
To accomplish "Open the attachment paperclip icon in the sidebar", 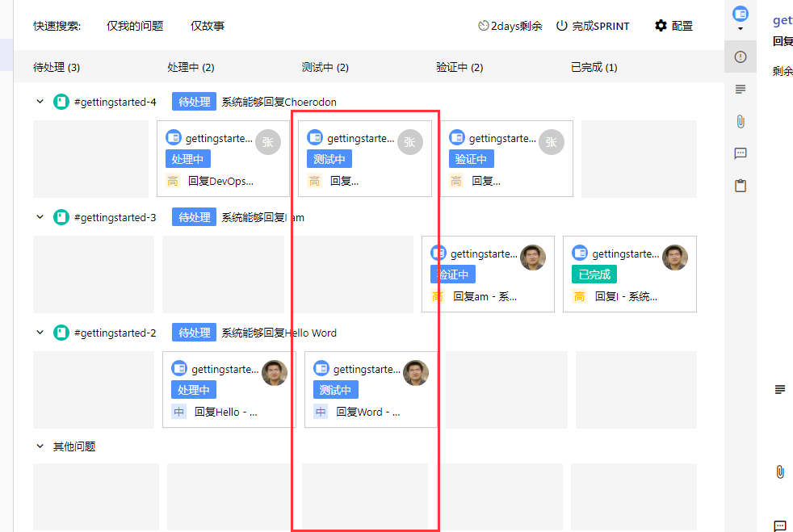I will (x=741, y=121).
